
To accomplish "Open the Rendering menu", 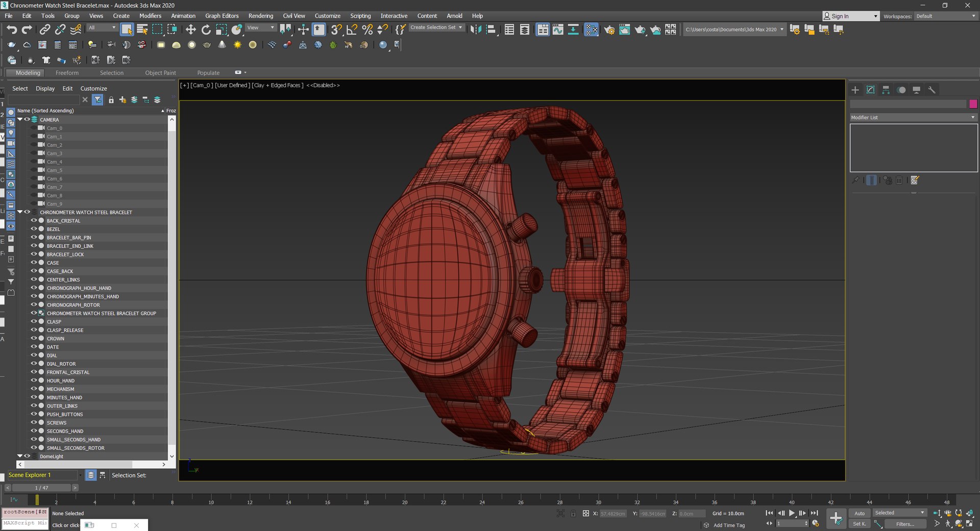I will [261, 16].
